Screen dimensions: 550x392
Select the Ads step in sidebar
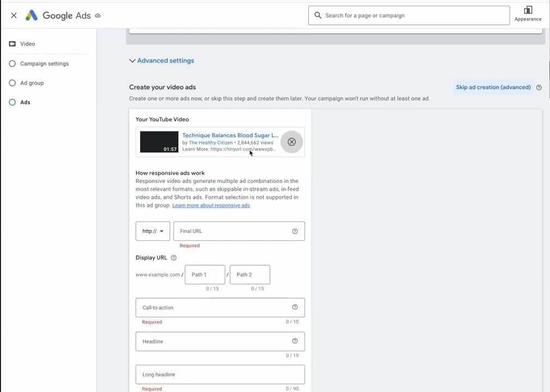point(25,102)
